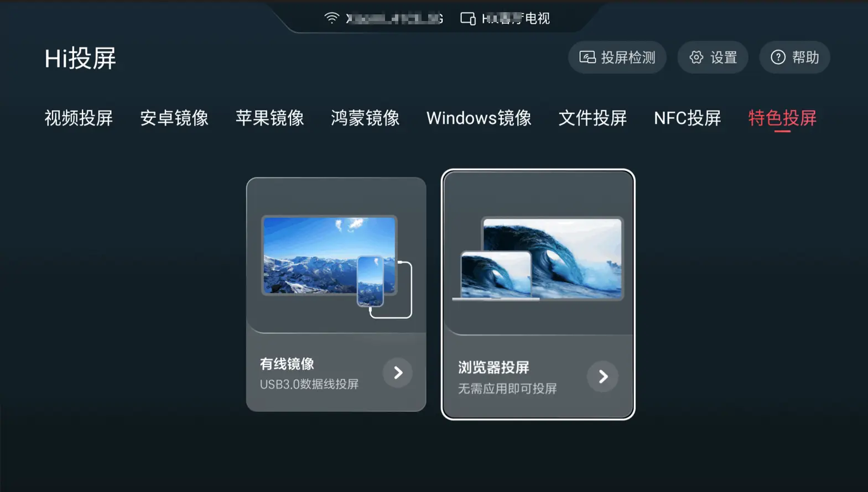The width and height of the screenshot is (868, 492).
Task: Click the 投屏检测 button label
Action: point(628,57)
